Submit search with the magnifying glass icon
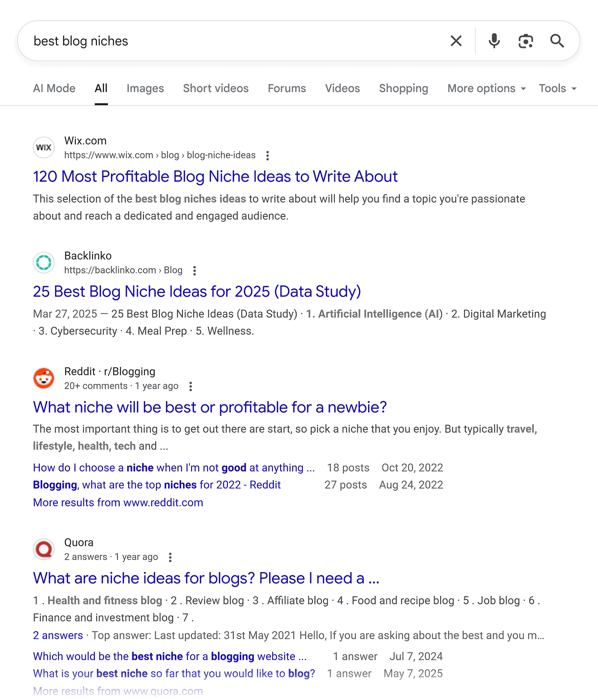This screenshot has height=700, width=598. click(557, 41)
